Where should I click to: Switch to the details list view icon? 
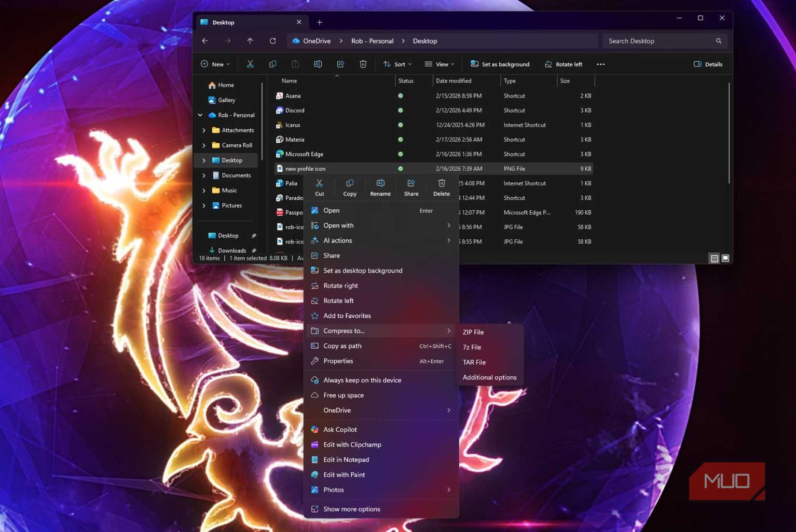[x=714, y=259]
